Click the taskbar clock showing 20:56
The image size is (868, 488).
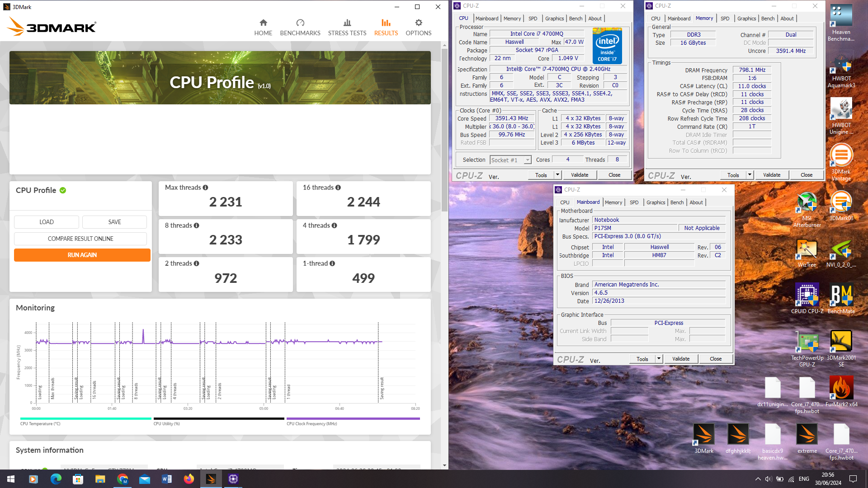[x=828, y=479]
